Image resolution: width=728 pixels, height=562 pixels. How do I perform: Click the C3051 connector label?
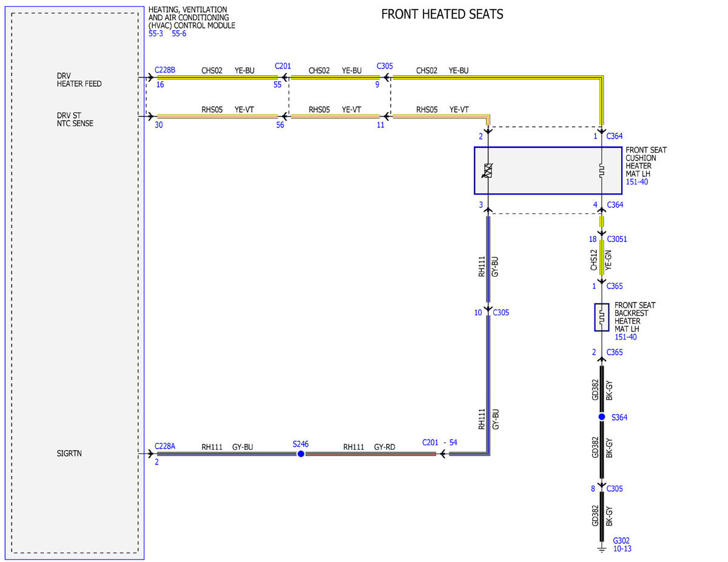[x=617, y=239]
